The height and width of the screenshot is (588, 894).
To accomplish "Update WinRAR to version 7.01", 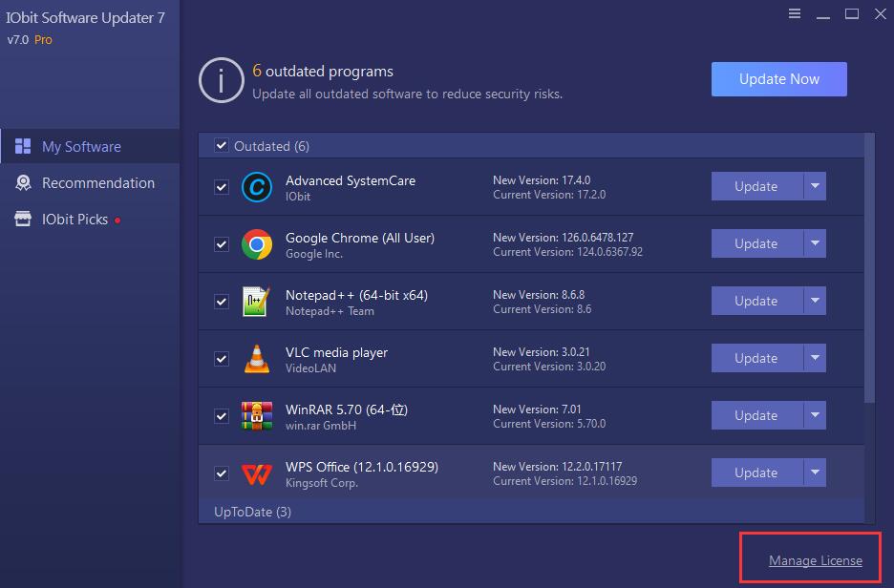I will pos(756,415).
